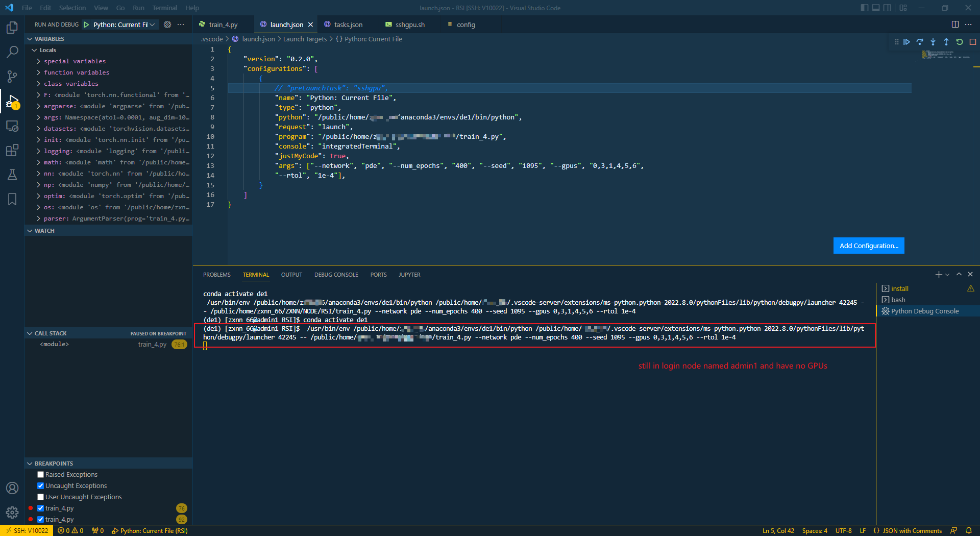Image resolution: width=980 pixels, height=536 pixels.
Task: Open the Bookmarks view in activity bar
Action: (12, 199)
